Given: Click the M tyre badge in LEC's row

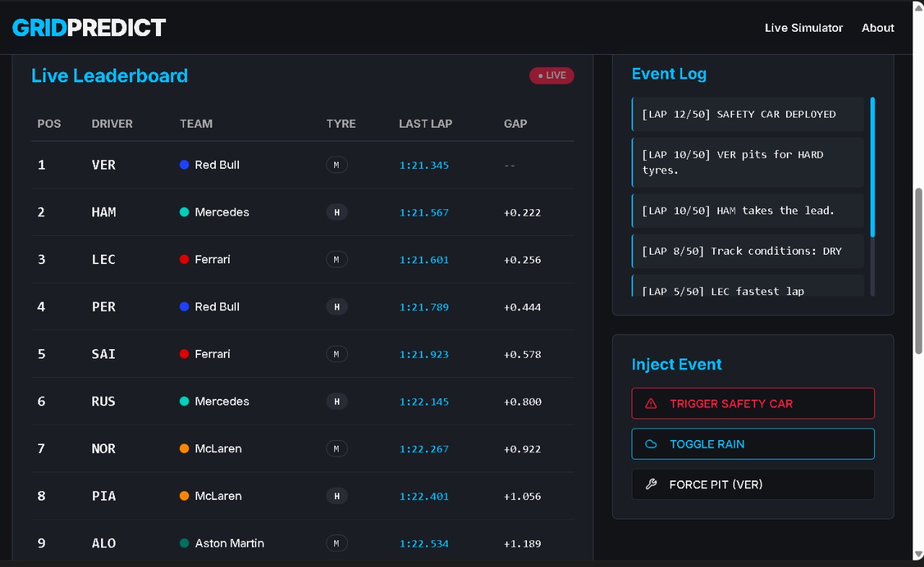Looking at the screenshot, I should coord(336,260).
